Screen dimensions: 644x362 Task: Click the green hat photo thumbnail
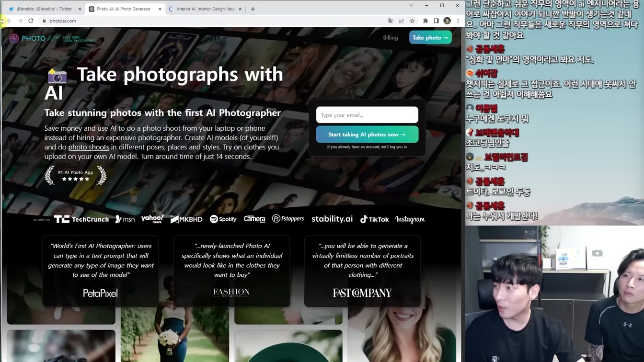(x=288, y=346)
